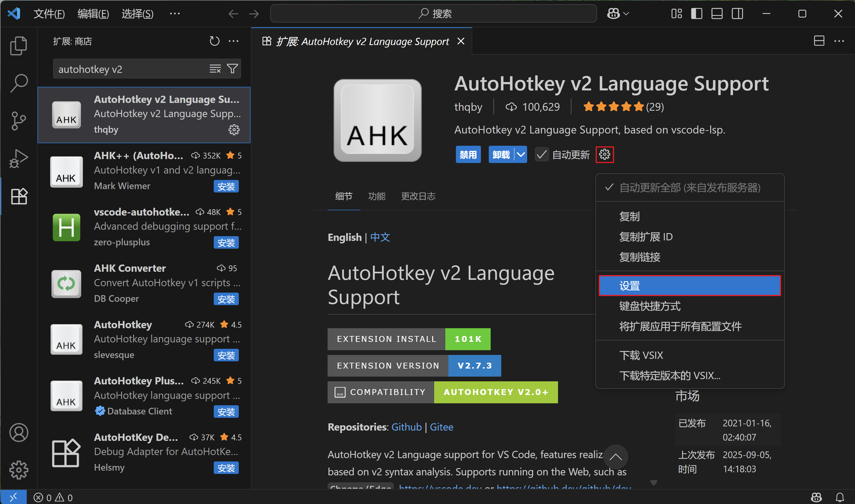Choose 复制扩展 ID from the menu
855x504 pixels.
click(x=689, y=237)
